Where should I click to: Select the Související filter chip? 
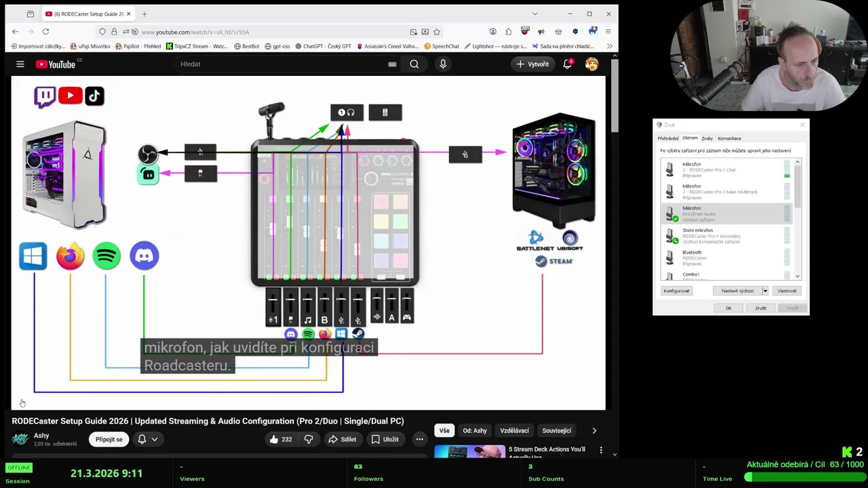pyautogui.click(x=557, y=430)
